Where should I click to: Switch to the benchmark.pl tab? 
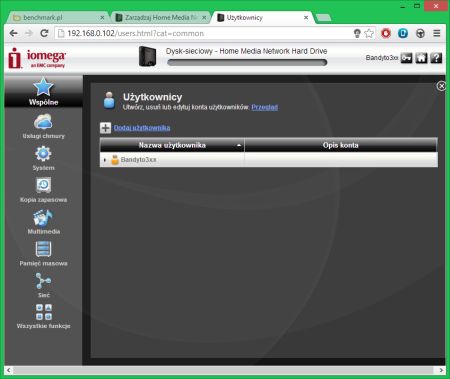[56, 17]
